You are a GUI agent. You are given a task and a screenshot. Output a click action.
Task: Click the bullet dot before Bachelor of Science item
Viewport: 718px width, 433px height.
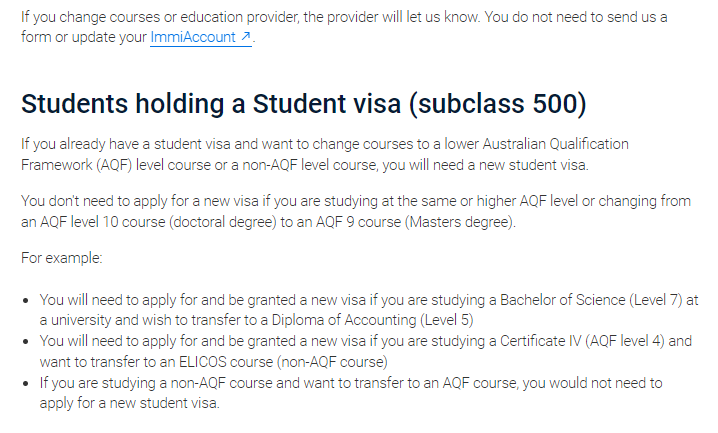click(26, 301)
